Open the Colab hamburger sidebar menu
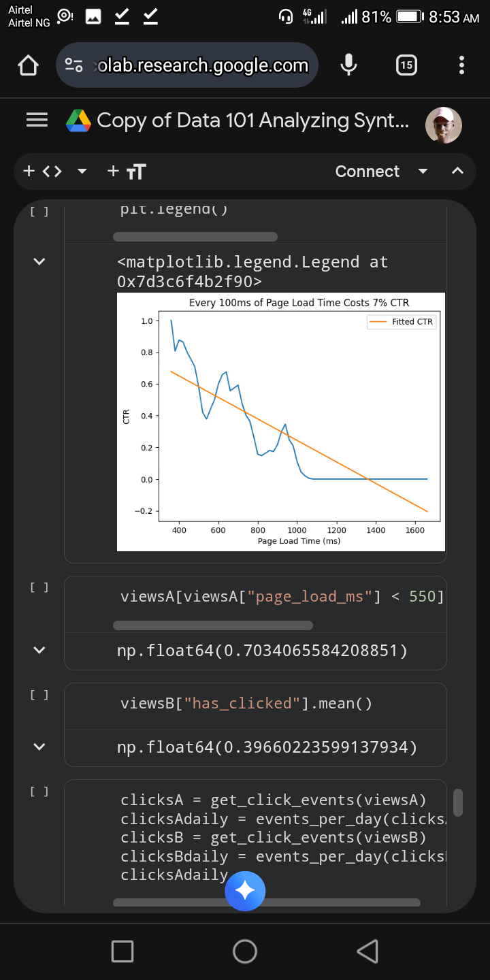Viewport: 490px width, 980px height. click(x=37, y=120)
